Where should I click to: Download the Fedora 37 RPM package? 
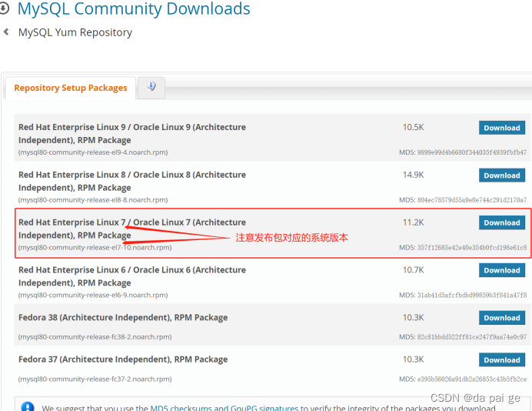tap(502, 359)
